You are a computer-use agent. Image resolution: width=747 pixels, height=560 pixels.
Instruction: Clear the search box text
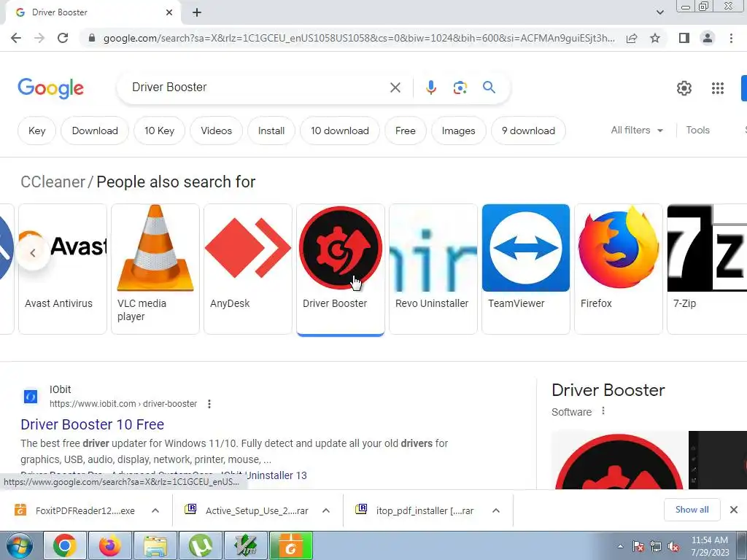tap(395, 87)
